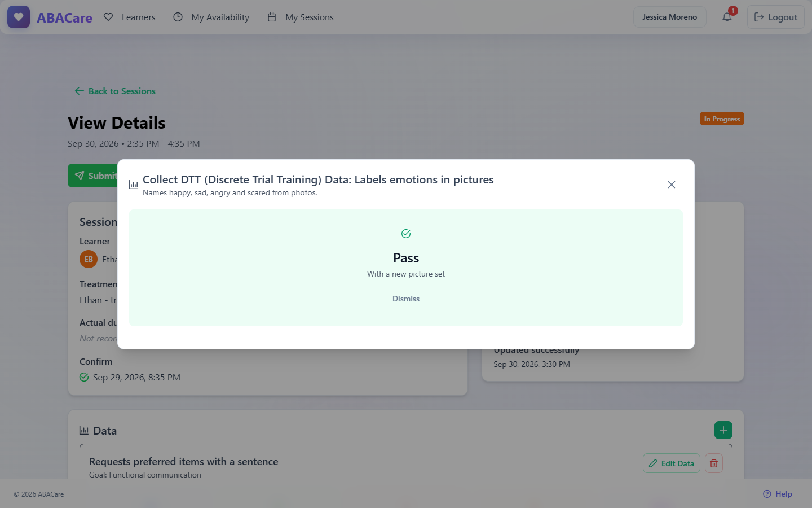The width and height of the screenshot is (812, 508).
Task: Click the green Pass checkmark icon
Action: click(406, 234)
